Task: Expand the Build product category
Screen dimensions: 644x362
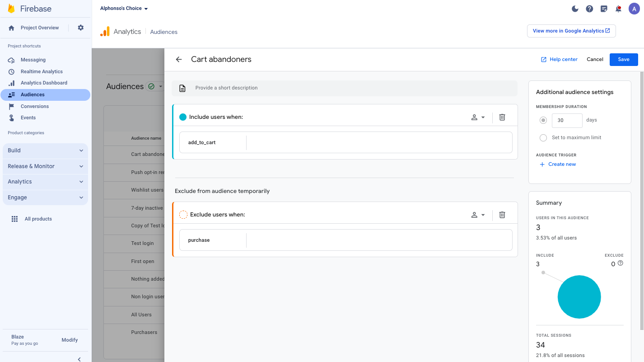Action: click(x=45, y=150)
